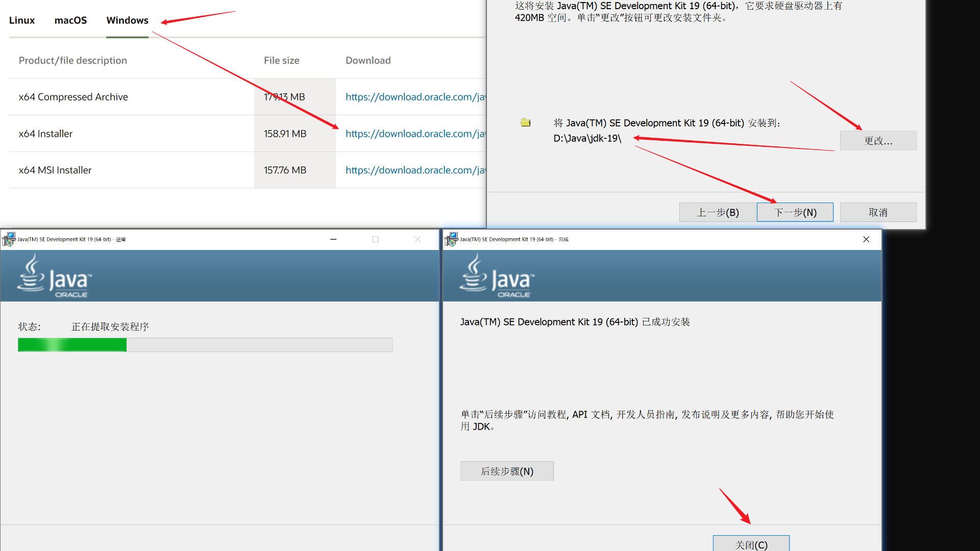This screenshot has height=551, width=980.
Task: Switch to the Linux tab
Action: [x=22, y=20]
